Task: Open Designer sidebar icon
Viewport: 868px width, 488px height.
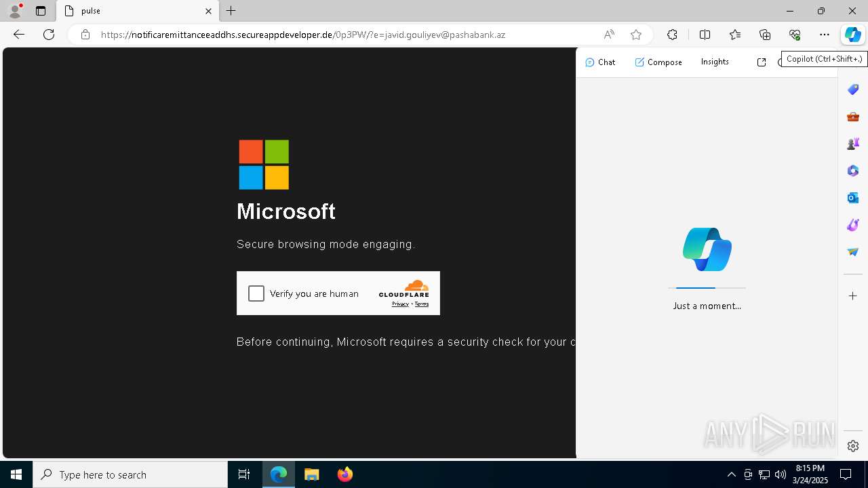Action: (853, 225)
